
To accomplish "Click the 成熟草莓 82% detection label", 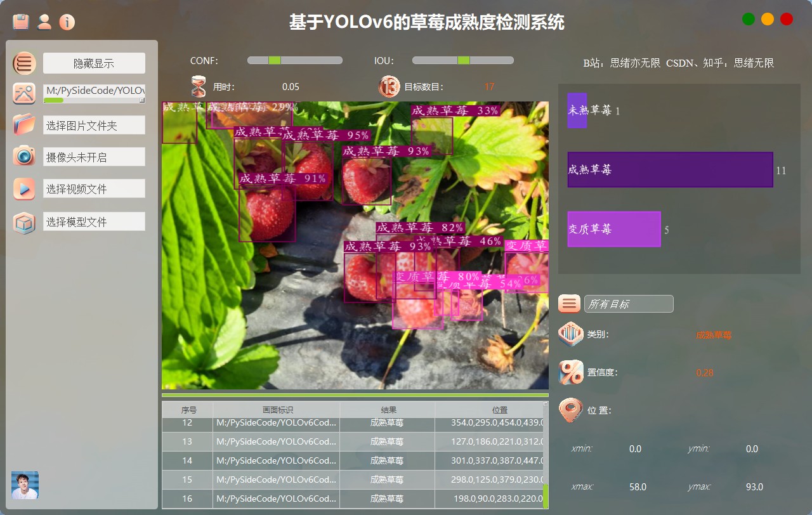I will [x=421, y=228].
